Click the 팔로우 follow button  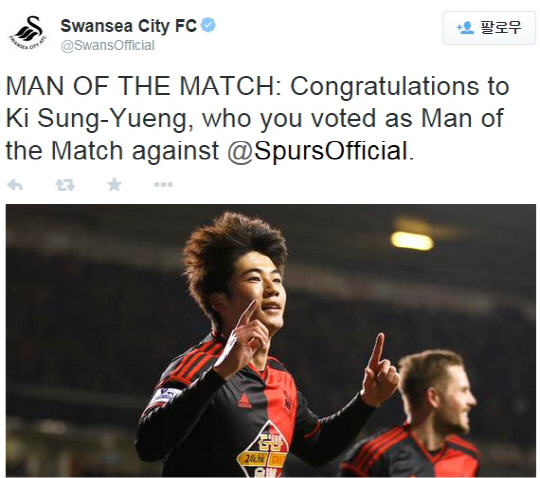tap(489, 28)
